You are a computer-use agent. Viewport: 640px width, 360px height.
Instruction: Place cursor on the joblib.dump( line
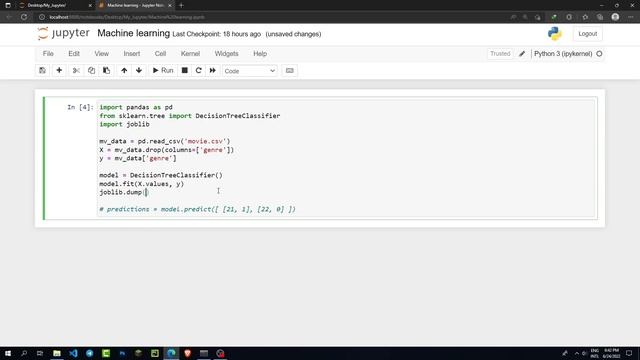tap(123, 192)
